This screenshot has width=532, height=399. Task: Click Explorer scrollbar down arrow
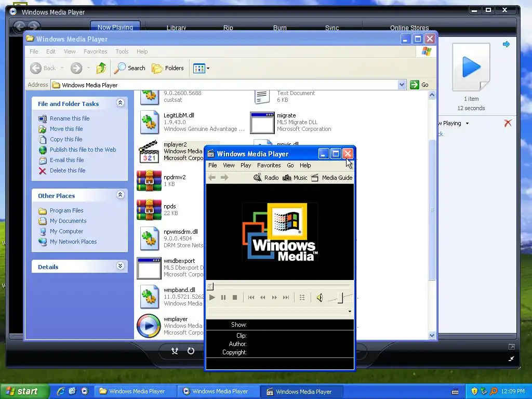point(432,335)
